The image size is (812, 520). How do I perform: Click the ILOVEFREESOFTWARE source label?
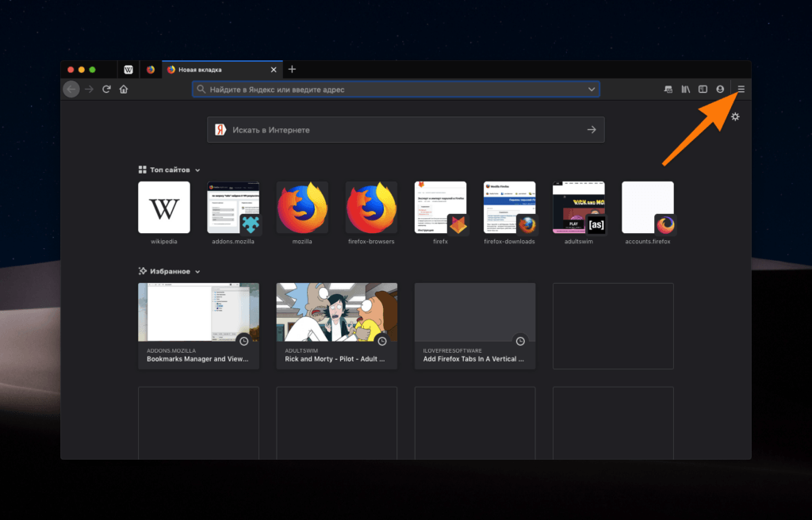(453, 350)
